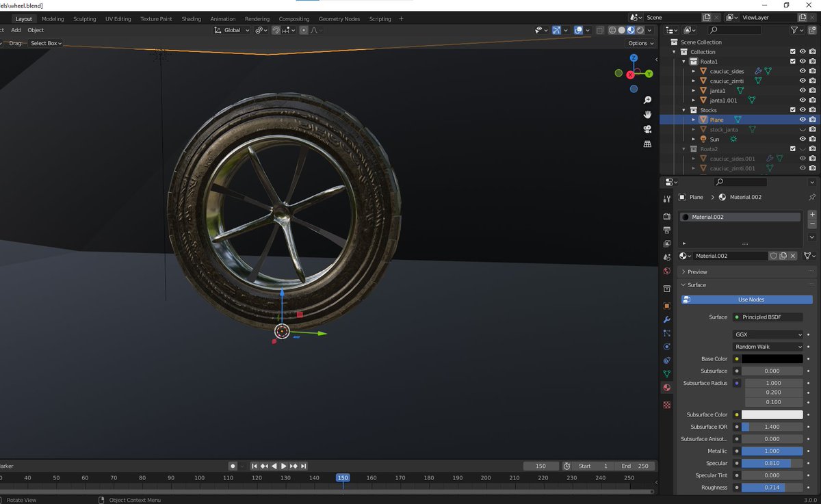This screenshot has height=504, width=821.
Task: Open the Physics properties tab
Action: (x=667, y=347)
